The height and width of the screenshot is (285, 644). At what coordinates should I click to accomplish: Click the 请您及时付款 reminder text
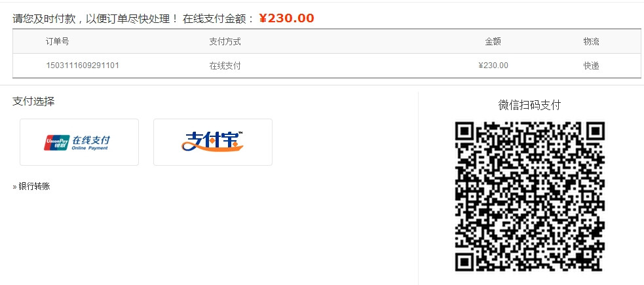point(43,18)
